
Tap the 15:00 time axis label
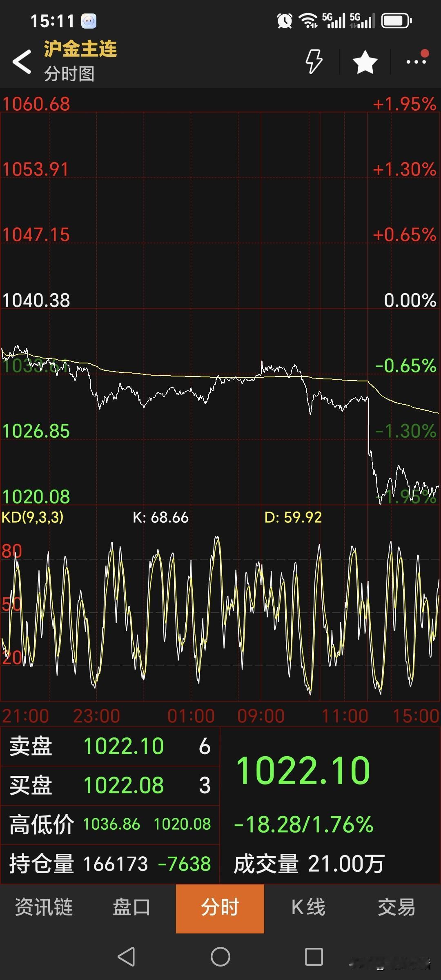coord(416,716)
